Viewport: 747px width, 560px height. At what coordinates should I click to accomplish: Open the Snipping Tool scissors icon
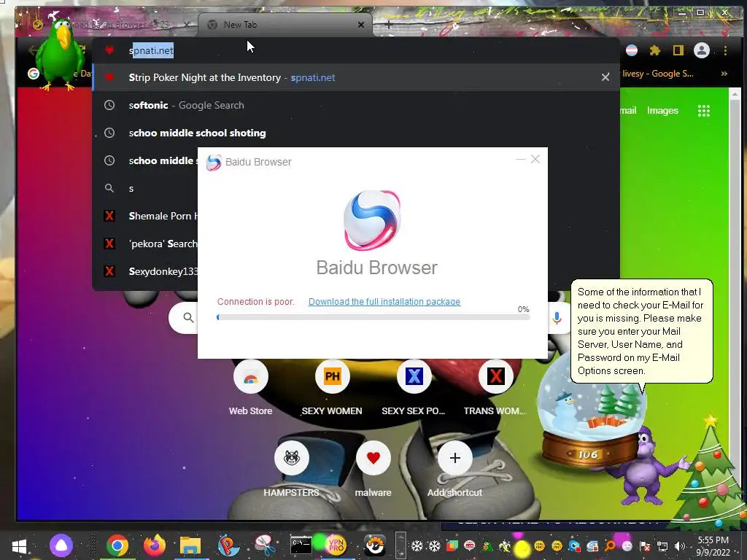click(264, 545)
